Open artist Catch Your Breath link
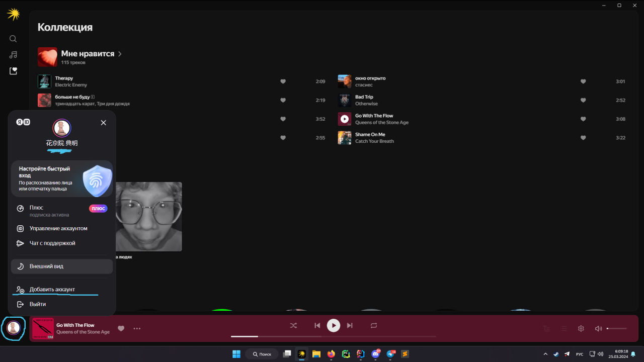 (x=374, y=141)
